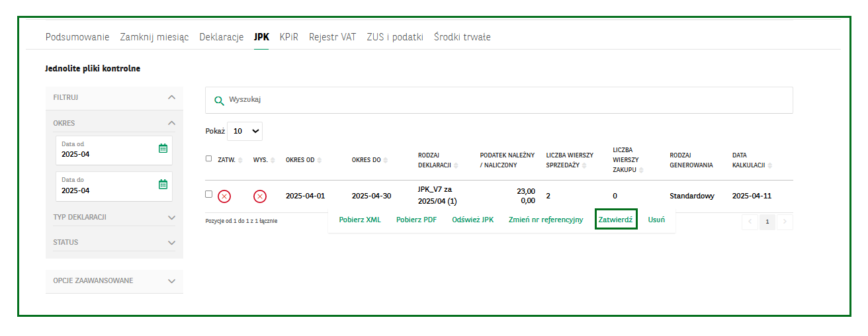Click Standardowy generation type cell
The image size is (868, 336).
(692, 196)
